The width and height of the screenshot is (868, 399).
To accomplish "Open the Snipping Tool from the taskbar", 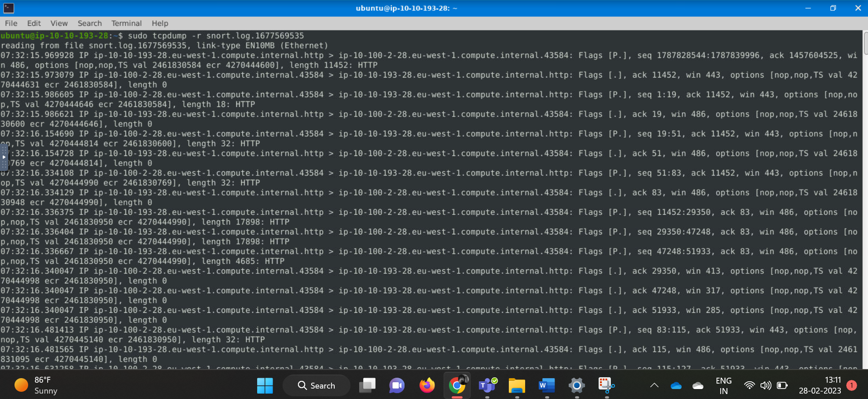I will [x=606, y=385].
